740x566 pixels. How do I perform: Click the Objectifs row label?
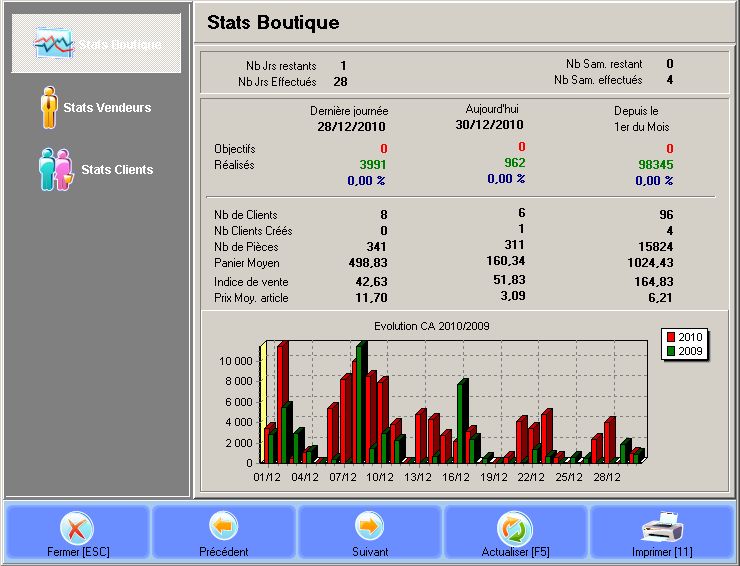point(235,149)
